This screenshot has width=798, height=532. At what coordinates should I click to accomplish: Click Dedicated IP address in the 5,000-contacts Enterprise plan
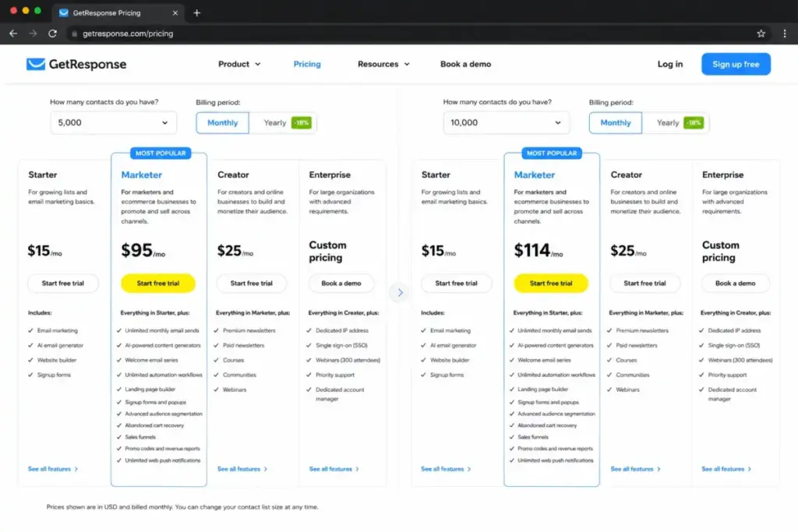[x=342, y=330]
